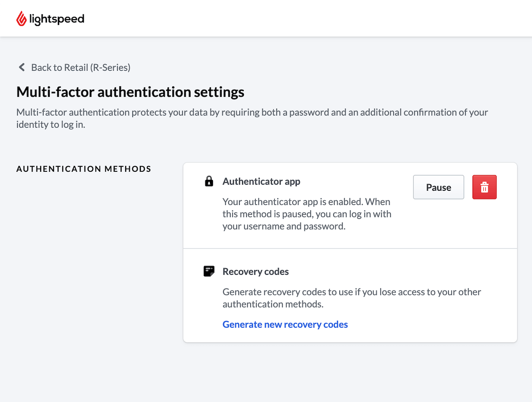Delete authenticator app with red trash button
Screen dimensions: 532x402
click(484, 187)
